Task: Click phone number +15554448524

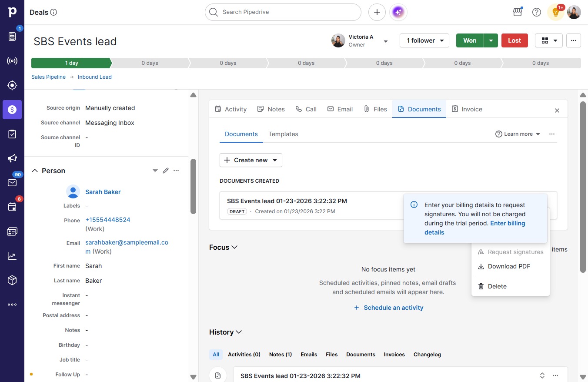Action: 108,220
